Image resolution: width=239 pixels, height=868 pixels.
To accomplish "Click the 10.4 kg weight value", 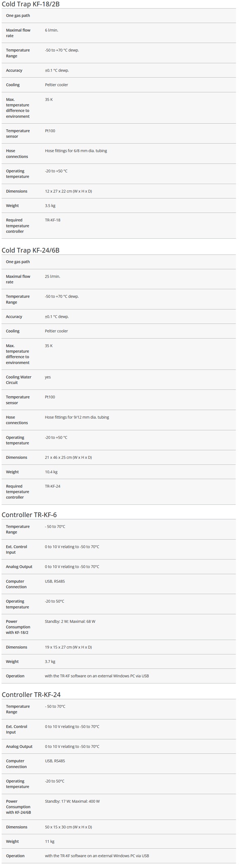I will pos(51,472).
